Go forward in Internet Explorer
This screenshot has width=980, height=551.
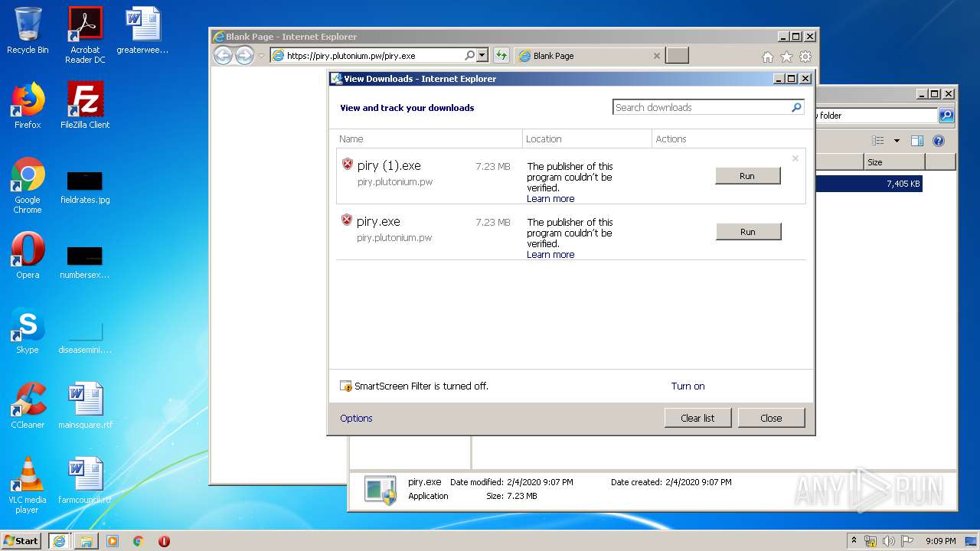(x=244, y=55)
